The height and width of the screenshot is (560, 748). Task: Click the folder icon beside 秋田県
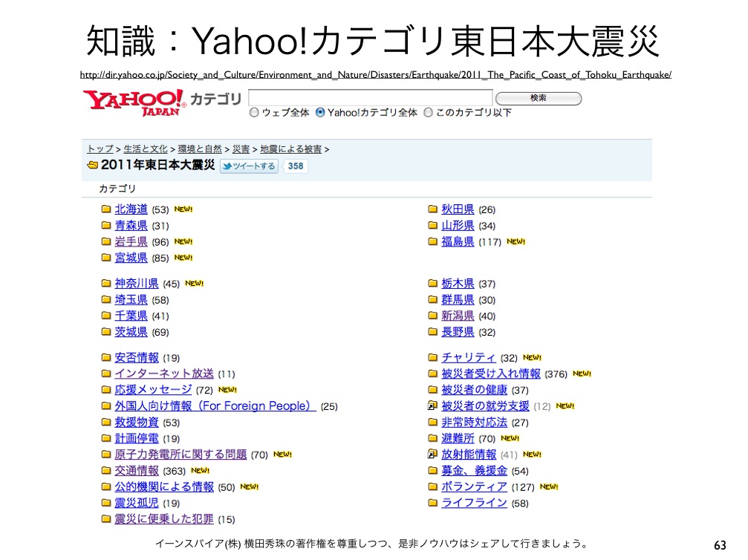pyautogui.click(x=432, y=209)
